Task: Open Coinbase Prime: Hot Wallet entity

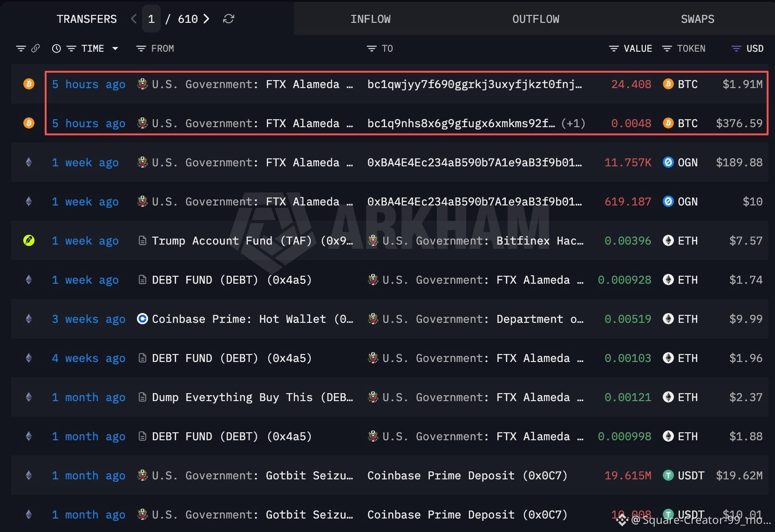Action: (252, 319)
